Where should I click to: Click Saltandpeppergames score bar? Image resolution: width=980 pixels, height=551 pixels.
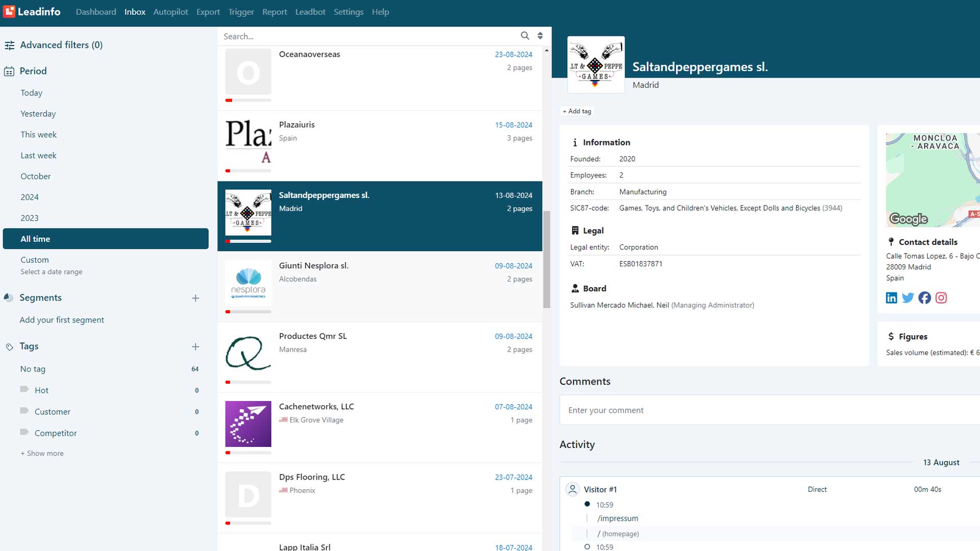point(248,241)
